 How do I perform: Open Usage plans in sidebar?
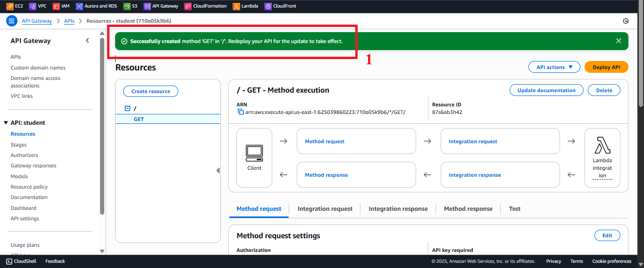25,245
